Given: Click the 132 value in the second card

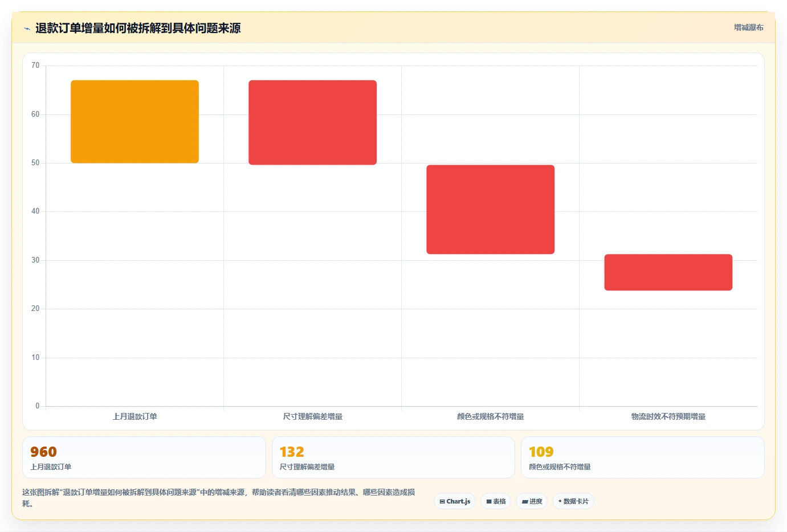Looking at the screenshot, I should click(x=292, y=452).
